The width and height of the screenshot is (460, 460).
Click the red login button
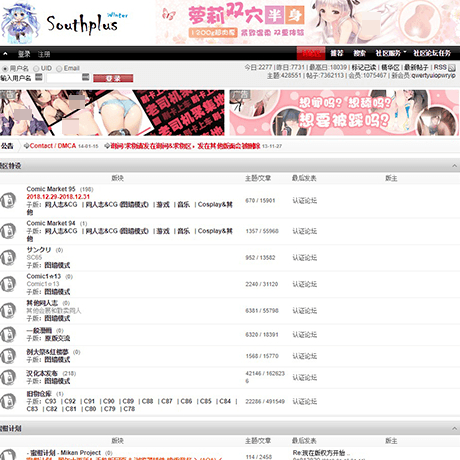coord(113,78)
